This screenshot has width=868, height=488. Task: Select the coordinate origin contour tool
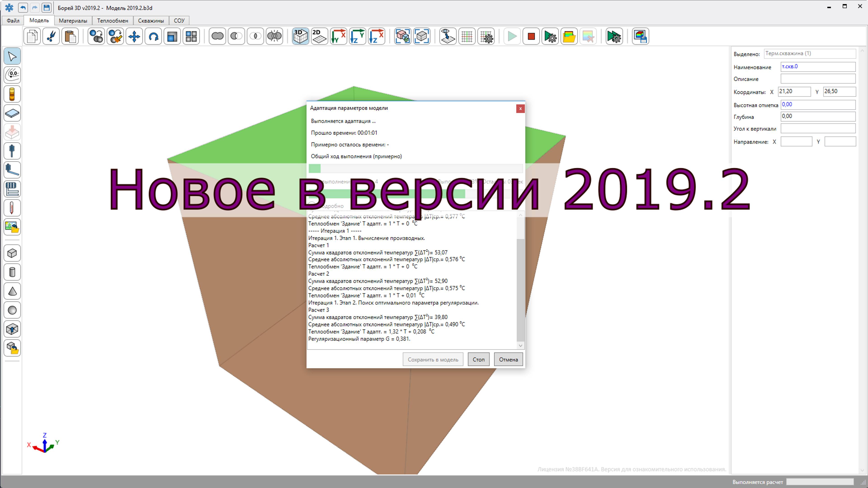click(12, 75)
